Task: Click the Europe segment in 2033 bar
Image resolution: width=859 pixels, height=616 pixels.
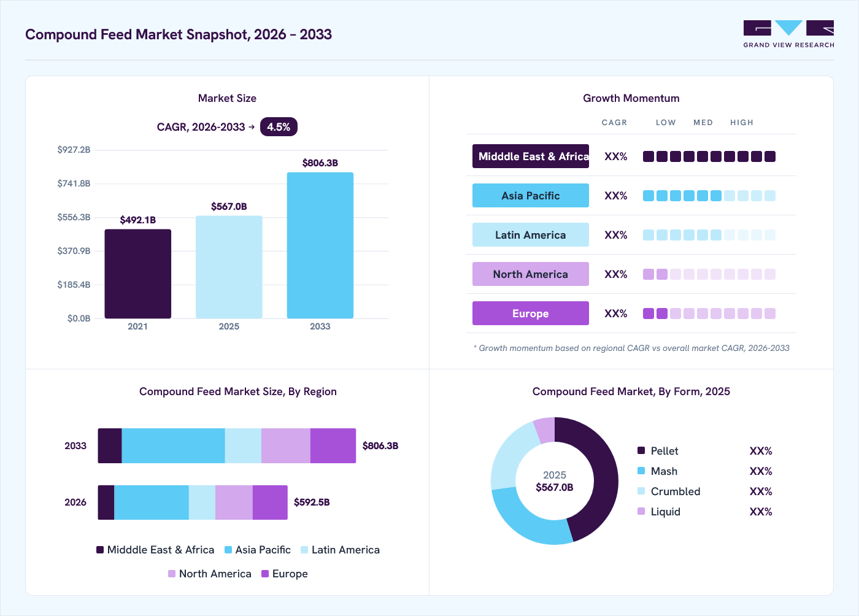Action: [333, 446]
